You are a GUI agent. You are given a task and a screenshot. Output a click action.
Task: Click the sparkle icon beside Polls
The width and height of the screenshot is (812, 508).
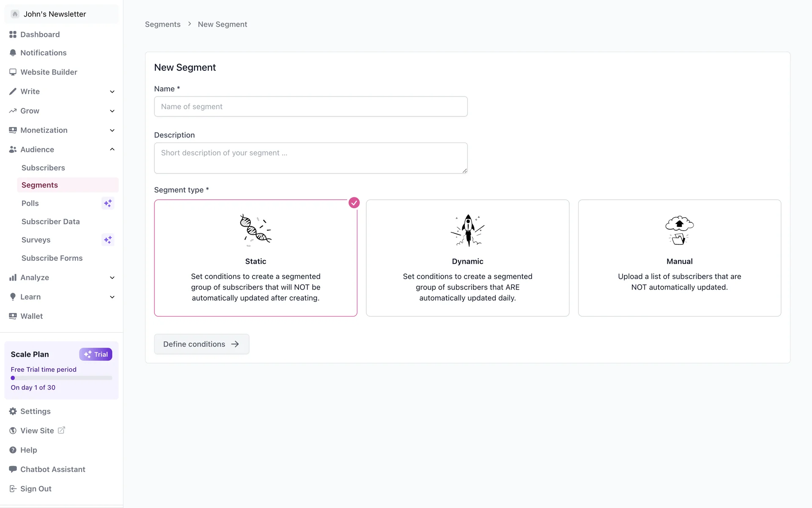(x=108, y=203)
